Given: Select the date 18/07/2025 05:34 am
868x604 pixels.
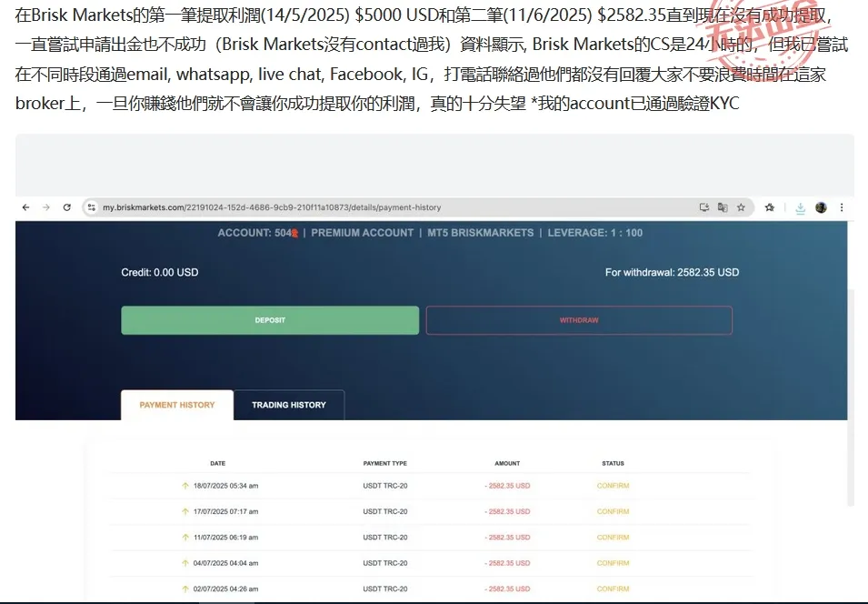Looking at the screenshot, I should [225, 486].
